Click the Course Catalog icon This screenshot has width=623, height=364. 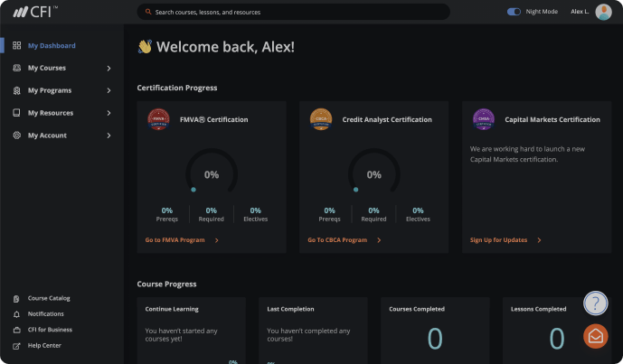(x=16, y=298)
